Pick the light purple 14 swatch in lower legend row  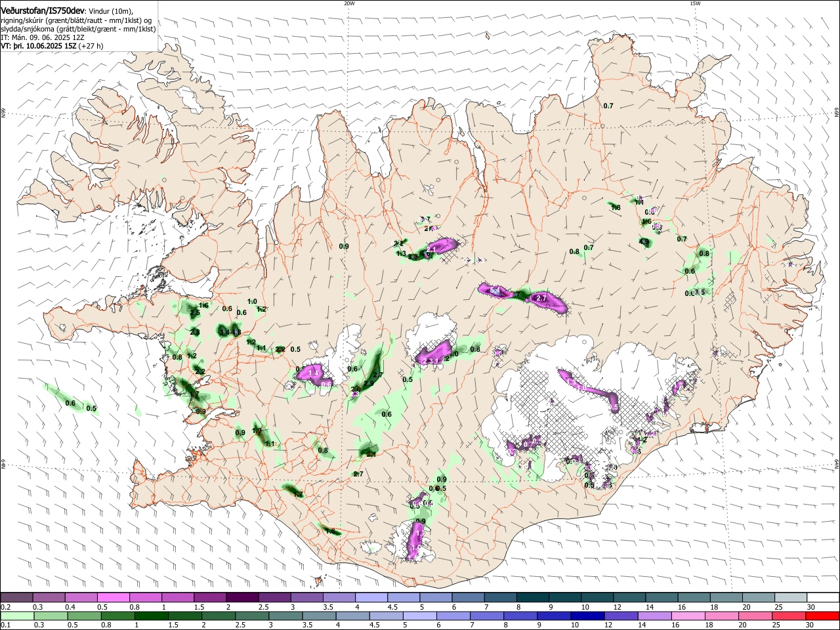point(654,616)
